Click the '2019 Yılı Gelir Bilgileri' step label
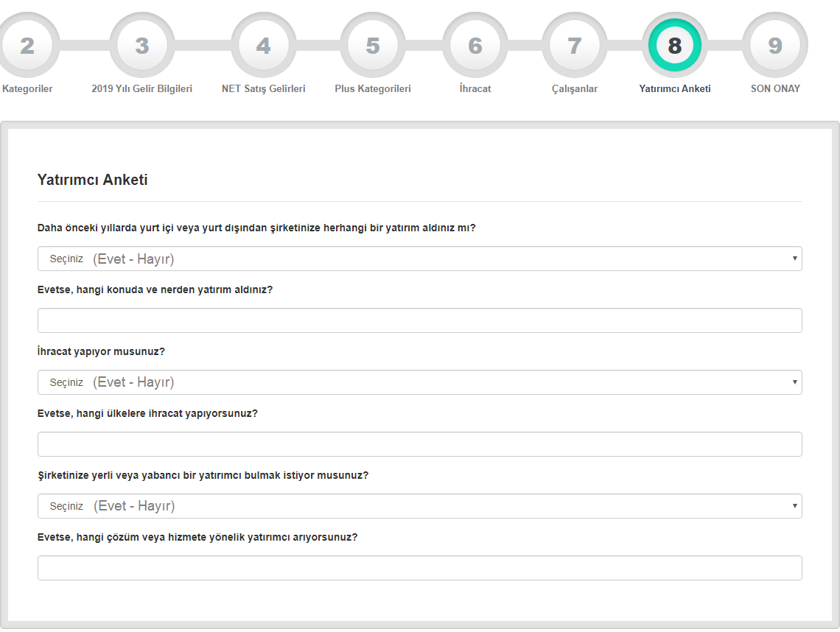The height and width of the screenshot is (632, 840). point(142,88)
